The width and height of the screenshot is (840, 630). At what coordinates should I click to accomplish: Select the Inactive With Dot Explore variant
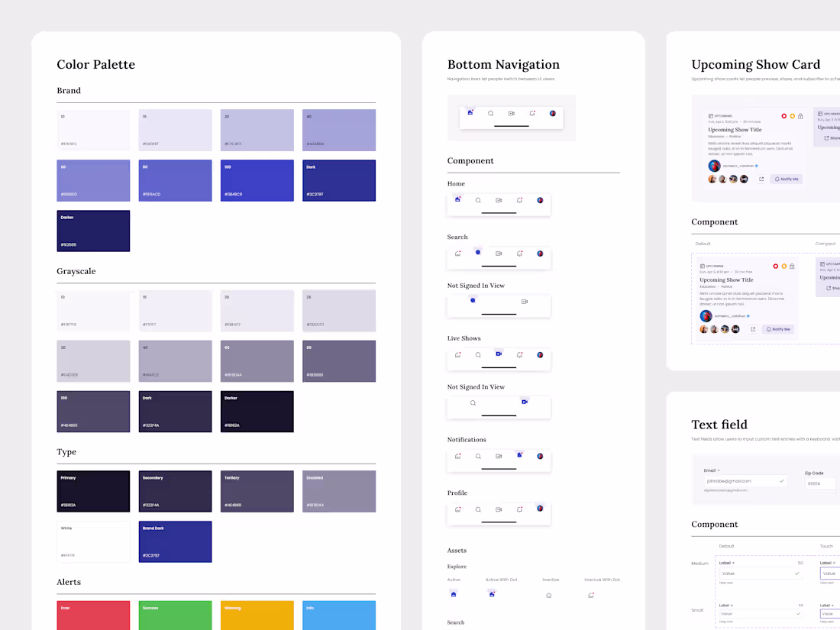[x=591, y=595]
